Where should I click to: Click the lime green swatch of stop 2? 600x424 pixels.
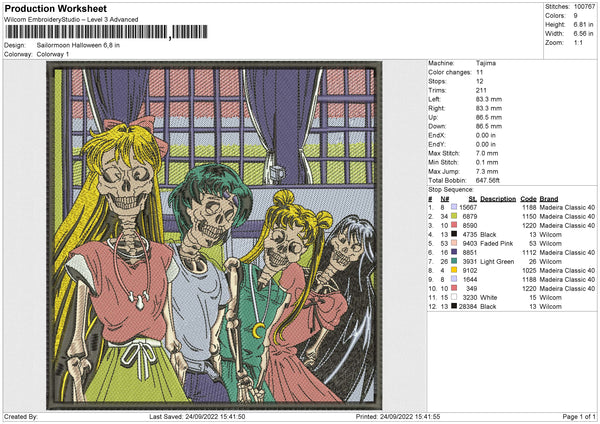tap(454, 216)
